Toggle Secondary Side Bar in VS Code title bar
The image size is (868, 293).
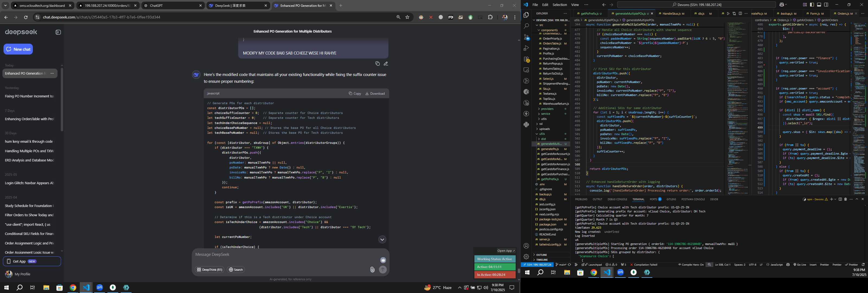pyautogui.click(x=826, y=5)
